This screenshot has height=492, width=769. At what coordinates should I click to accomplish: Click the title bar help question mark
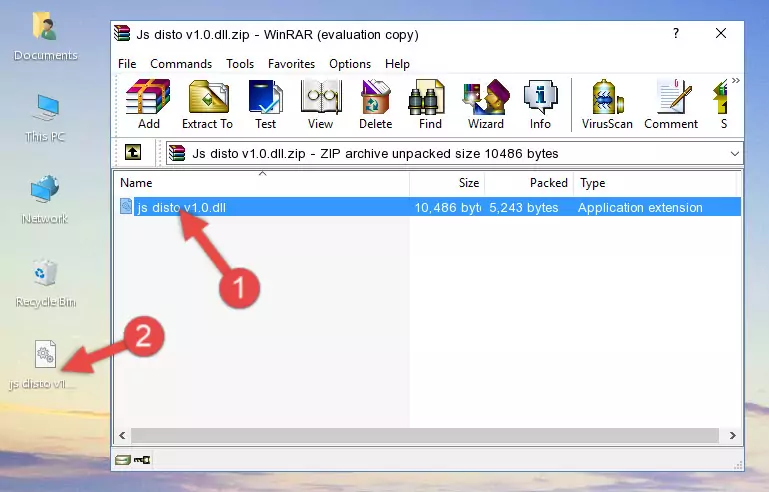point(676,33)
